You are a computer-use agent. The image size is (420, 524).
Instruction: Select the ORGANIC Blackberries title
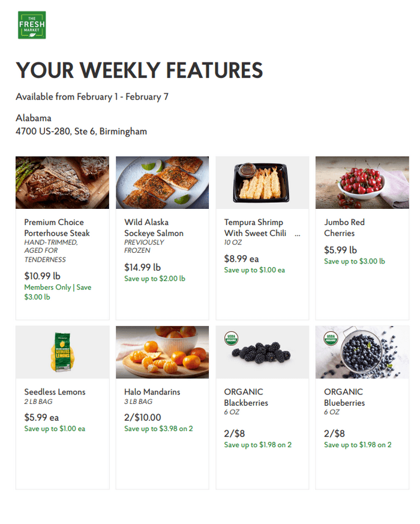pos(246,397)
